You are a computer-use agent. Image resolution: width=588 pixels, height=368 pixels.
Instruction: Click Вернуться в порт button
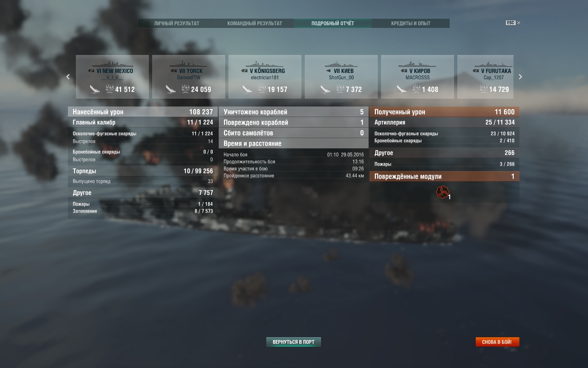[x=294, y=342]
